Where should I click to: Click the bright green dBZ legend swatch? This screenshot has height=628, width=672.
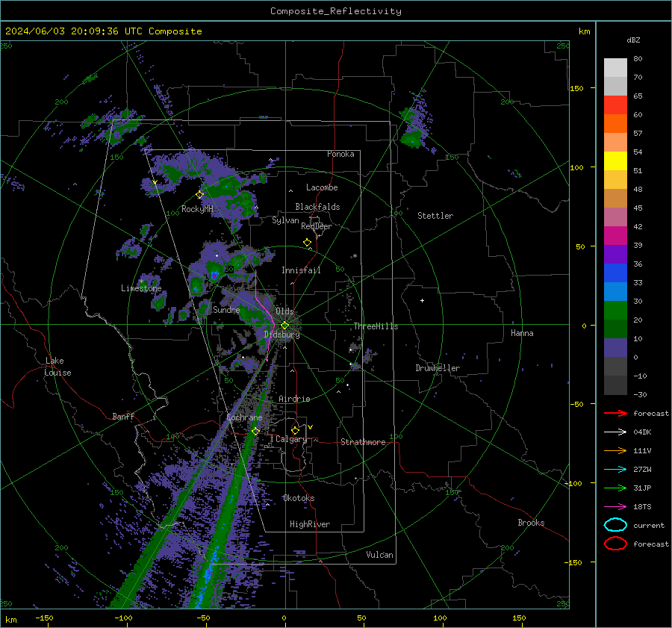tap(615, 311)
